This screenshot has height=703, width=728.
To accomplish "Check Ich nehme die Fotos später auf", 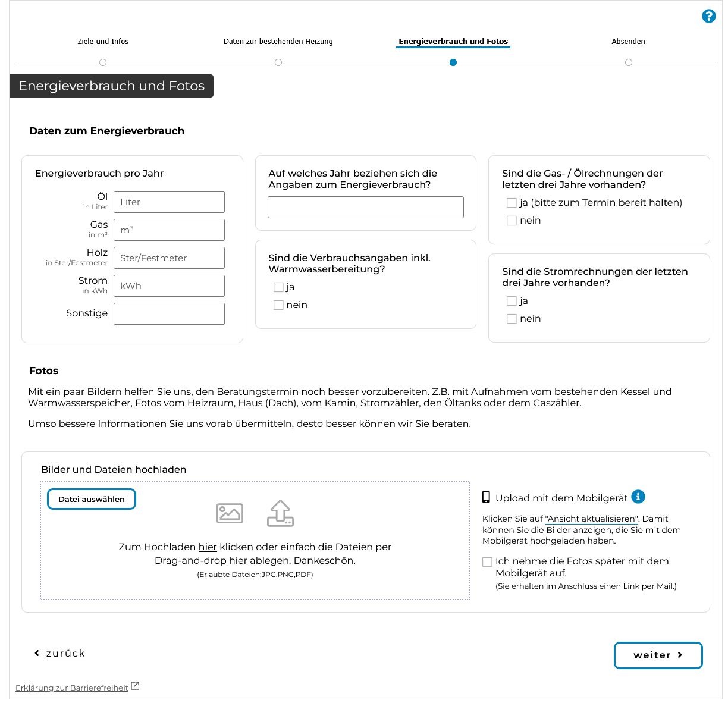I will [487, 561].
